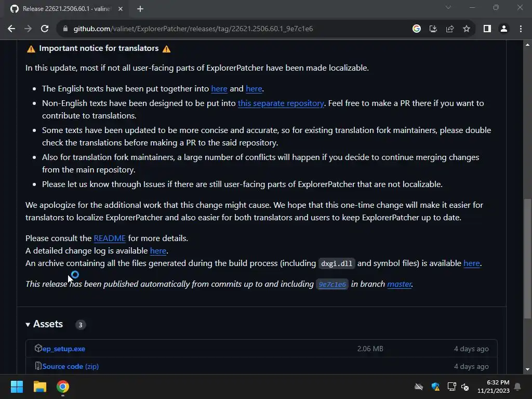The width and height of the screenshot is (532, 399).
Task: Open the notifications bell icon
Action: pyautogui.click(x=518, y=387)
